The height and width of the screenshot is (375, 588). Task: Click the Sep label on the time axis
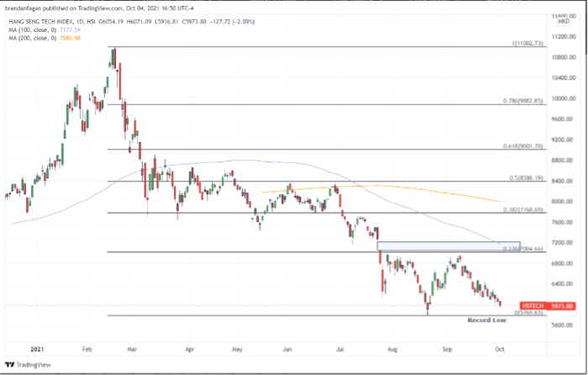pos(447,349)
